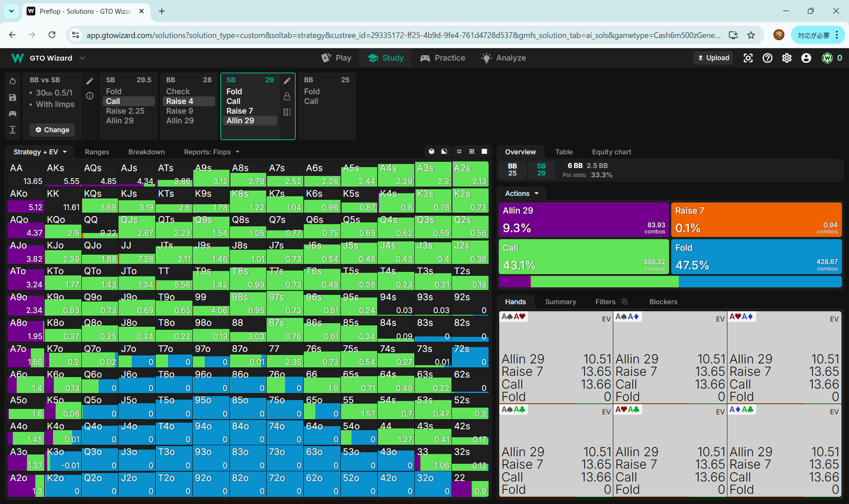Select the purple Allin 29 action block
Screen dimensions: 849x504
(x=583, y=220)
